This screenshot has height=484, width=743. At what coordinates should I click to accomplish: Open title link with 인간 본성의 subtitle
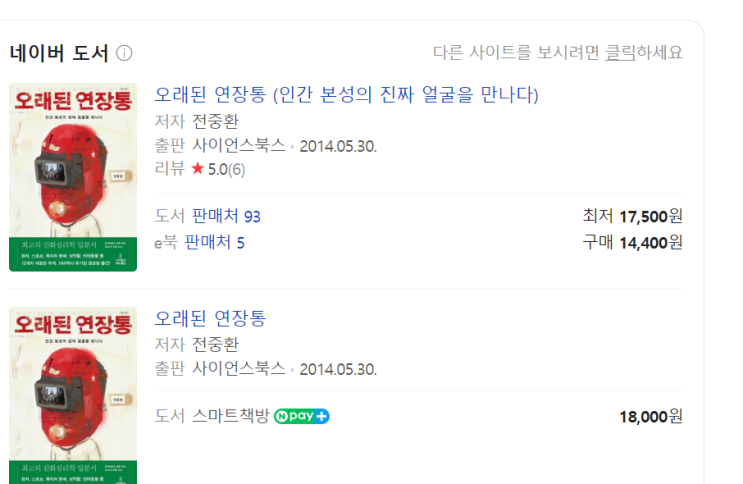[346, 95]
